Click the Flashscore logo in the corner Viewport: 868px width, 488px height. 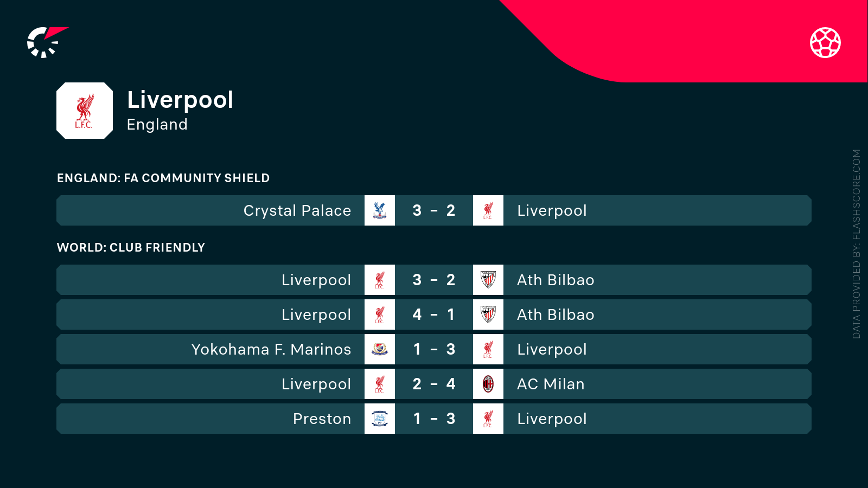pos(47,42)
